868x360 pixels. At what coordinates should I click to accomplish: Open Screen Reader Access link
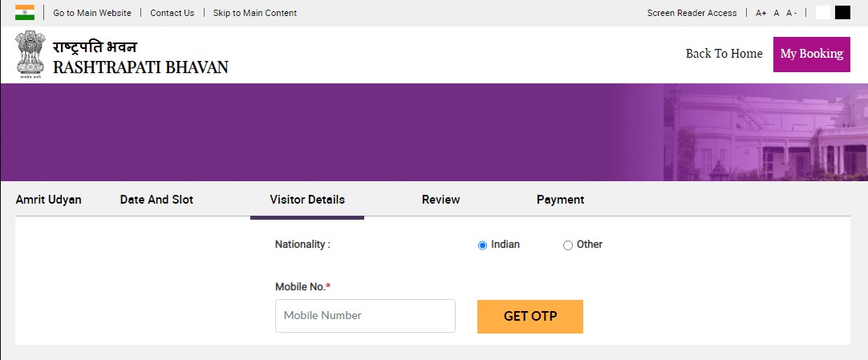pyautogui.click(x=692, y=13)
